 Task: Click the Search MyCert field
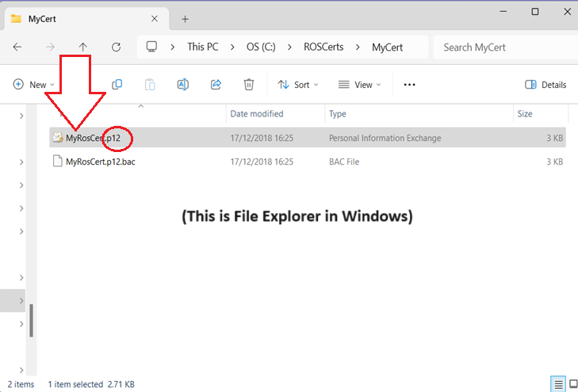point(500,47)
